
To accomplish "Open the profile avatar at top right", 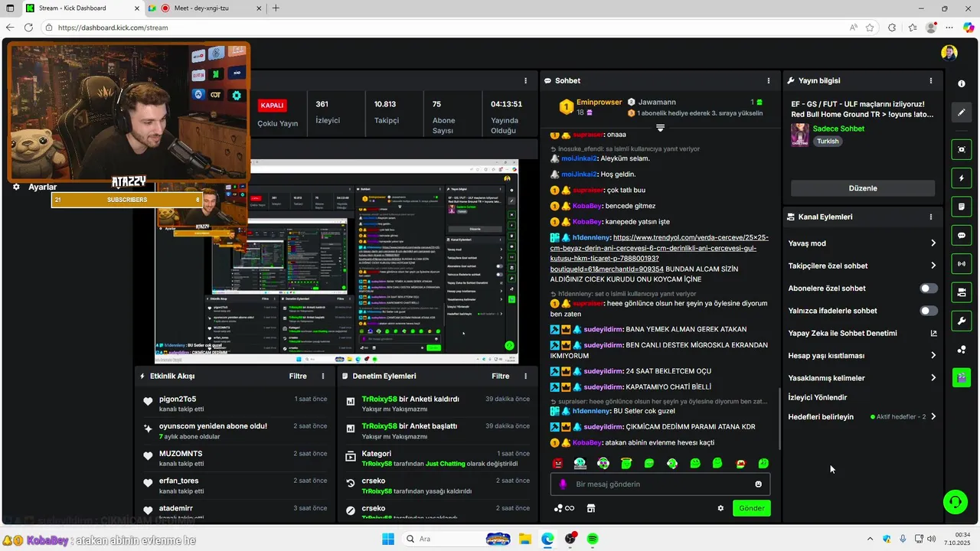I will (949, 53).
